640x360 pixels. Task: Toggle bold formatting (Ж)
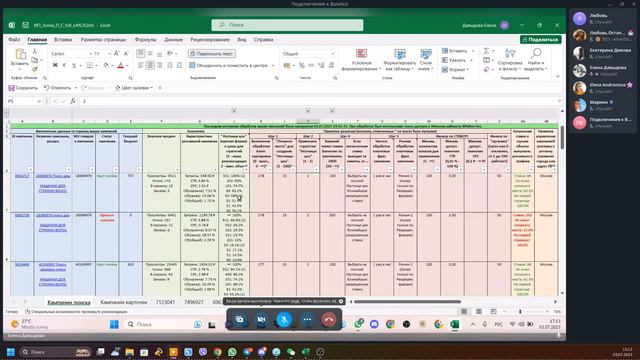point(55,65)
